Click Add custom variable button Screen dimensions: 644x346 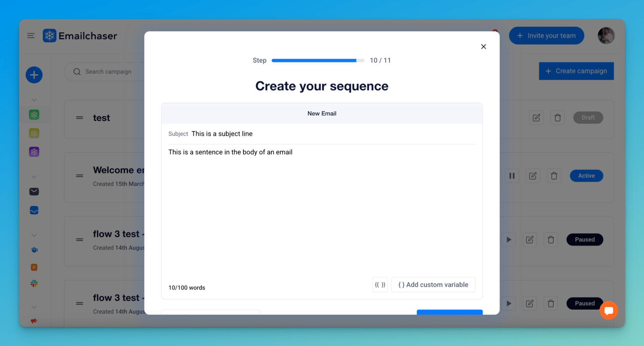pos(433,285)
